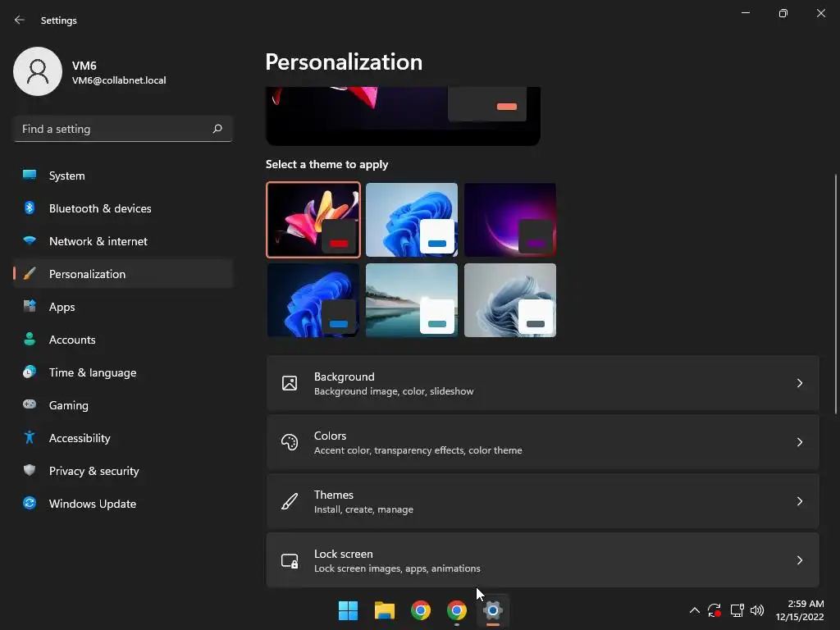This screenshot has height=630, width=840.
Task: Apply the purple glow dark theme
Action: 510,220
